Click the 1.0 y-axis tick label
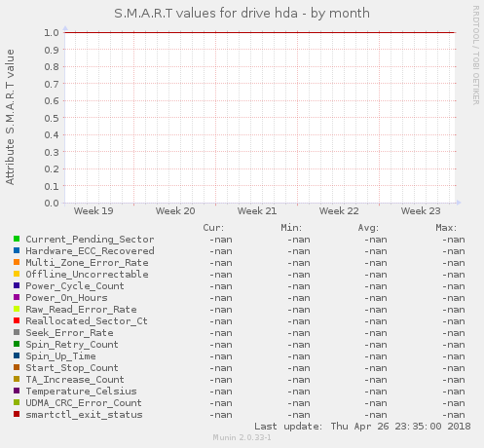Viewport: 484px width, 448px height. click(52, 32)
